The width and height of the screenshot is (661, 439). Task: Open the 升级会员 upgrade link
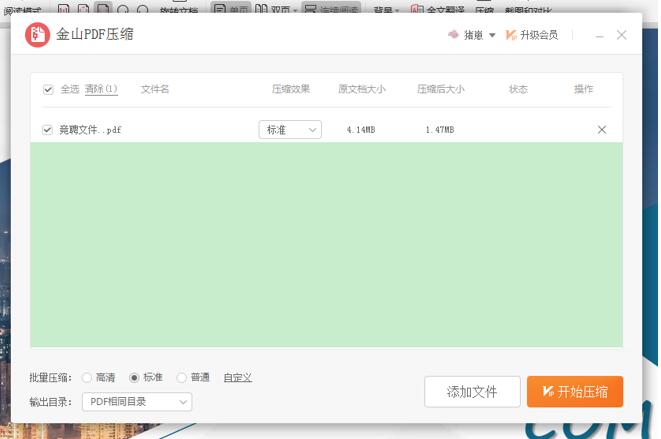pos(532,35)
